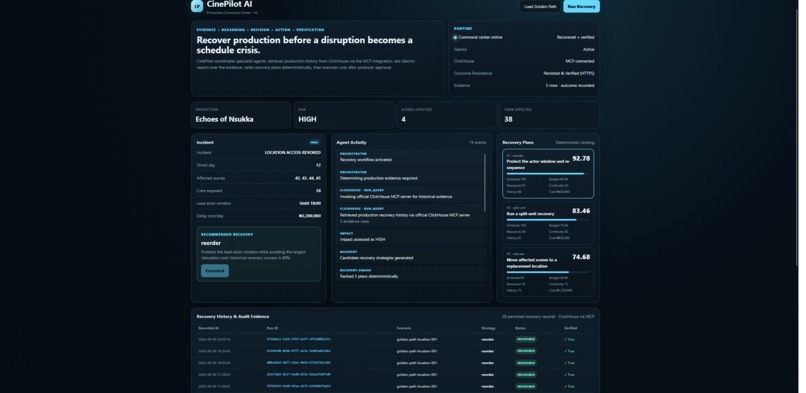The image size is (806, 393).
Task: Click the RECOVERED badge in the 20:05:14 row
Action: coord(526,339)
